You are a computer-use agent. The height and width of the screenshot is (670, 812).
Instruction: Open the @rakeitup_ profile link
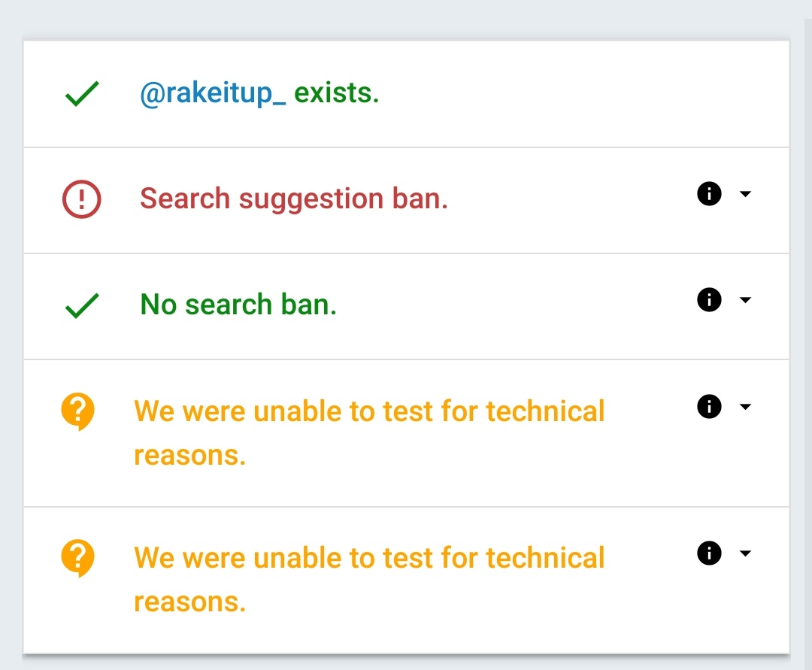click(213, 94)
